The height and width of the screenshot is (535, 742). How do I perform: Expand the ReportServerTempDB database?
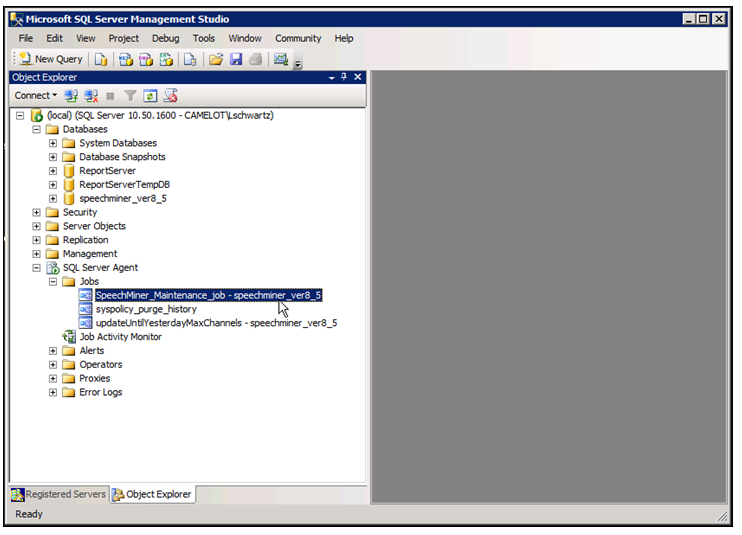tap(53, 185)
